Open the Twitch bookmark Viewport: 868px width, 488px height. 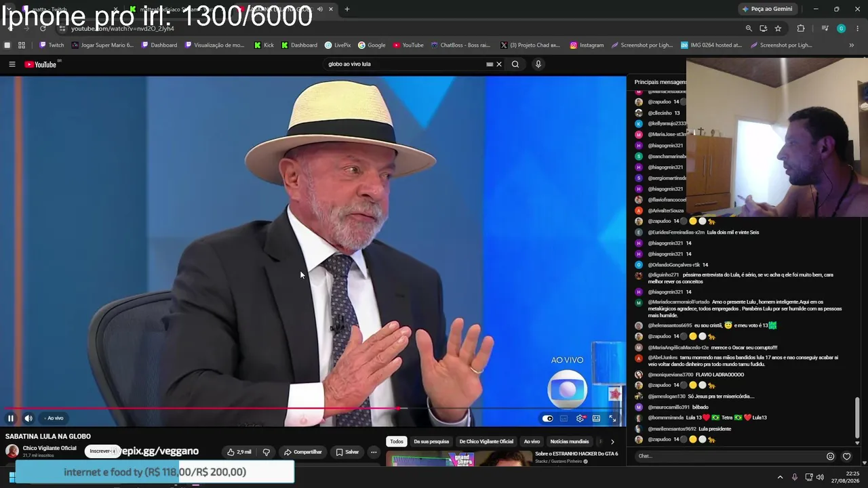pos(52,45)
